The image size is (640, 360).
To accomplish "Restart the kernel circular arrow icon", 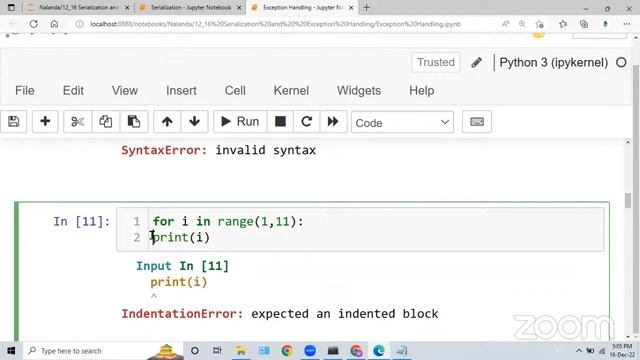I will (x=307, y=122).
